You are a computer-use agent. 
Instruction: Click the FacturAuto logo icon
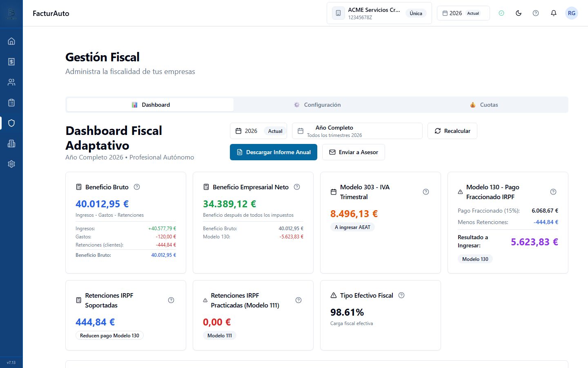point(11,13)
